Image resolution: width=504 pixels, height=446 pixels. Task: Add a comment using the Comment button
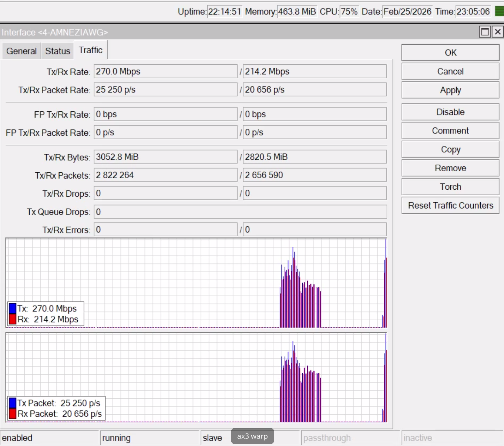point(450,131)
